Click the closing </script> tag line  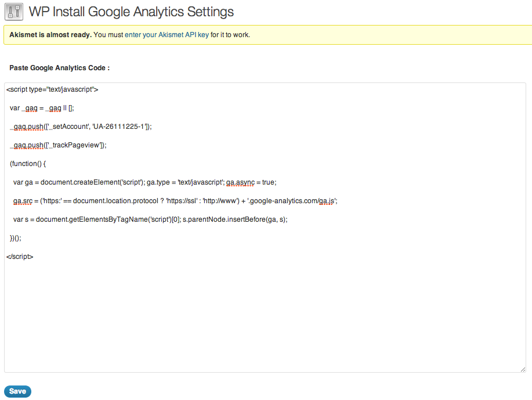coord(20,257)
